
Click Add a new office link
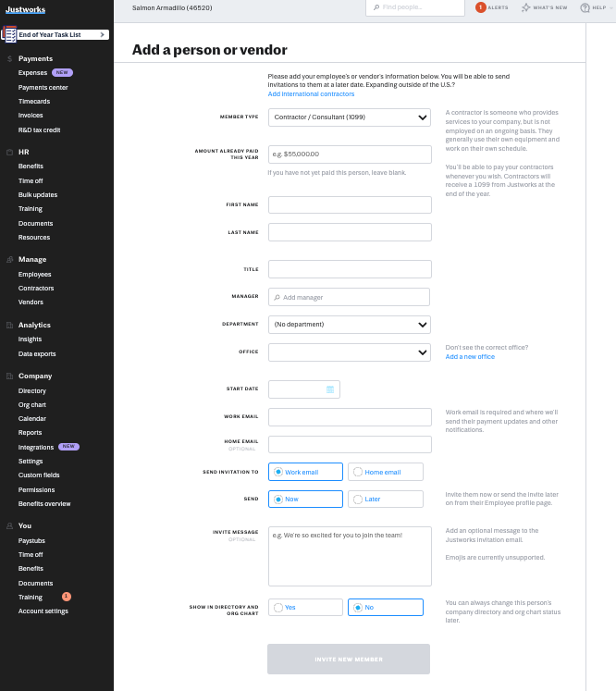pos(470,356)
